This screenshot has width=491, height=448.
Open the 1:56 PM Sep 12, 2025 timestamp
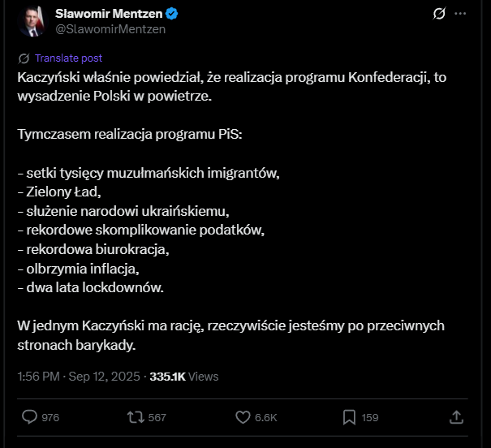pos(78,377)
